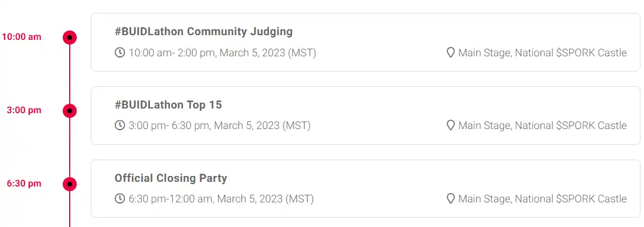The width and height of the screenshot is (644, 227).
Task: Open the Official Closing Party title
Action: coord(171,178)
